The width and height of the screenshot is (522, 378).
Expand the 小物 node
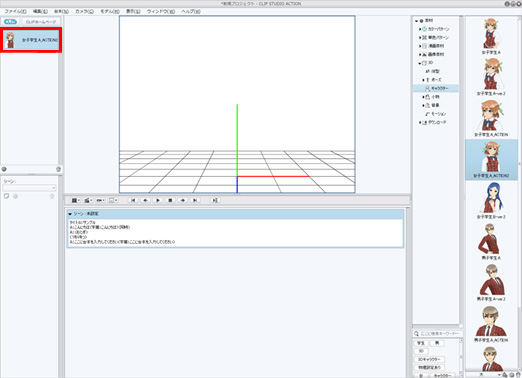[423, 97]
